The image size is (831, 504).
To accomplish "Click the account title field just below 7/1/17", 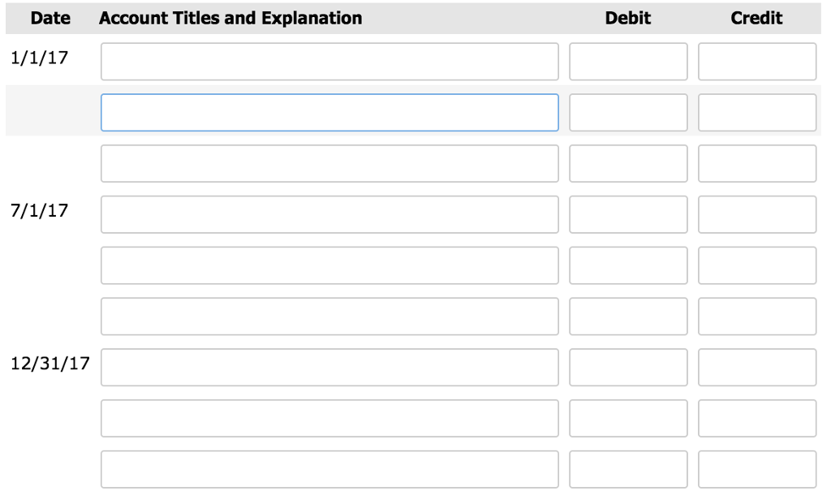I will pyautogui.click(x=329, y=265).
